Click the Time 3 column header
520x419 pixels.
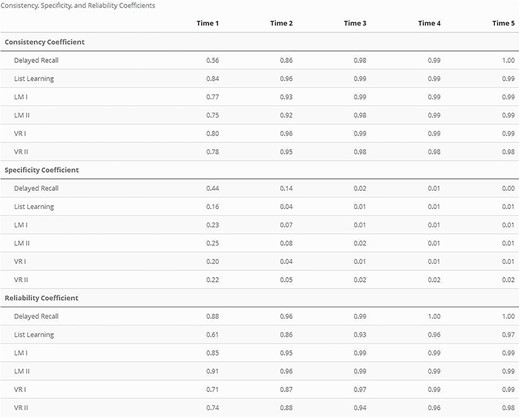tap(355, 23)
